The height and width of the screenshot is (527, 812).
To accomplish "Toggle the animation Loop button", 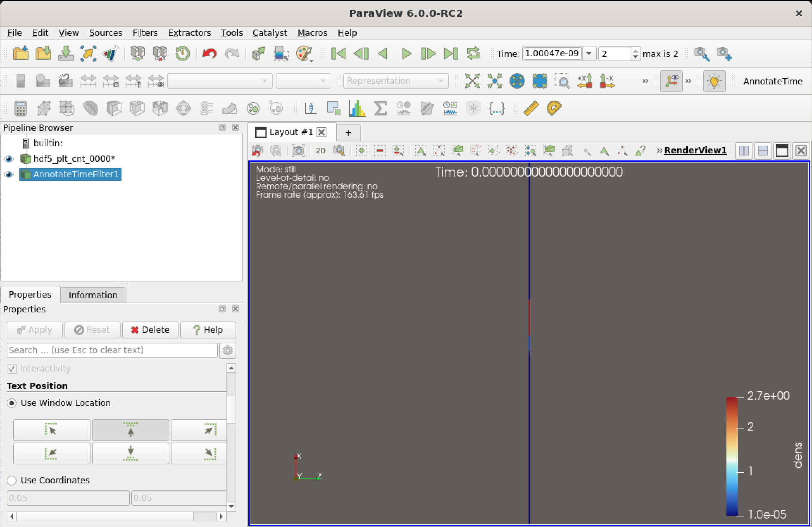I will tap(474, 53).
